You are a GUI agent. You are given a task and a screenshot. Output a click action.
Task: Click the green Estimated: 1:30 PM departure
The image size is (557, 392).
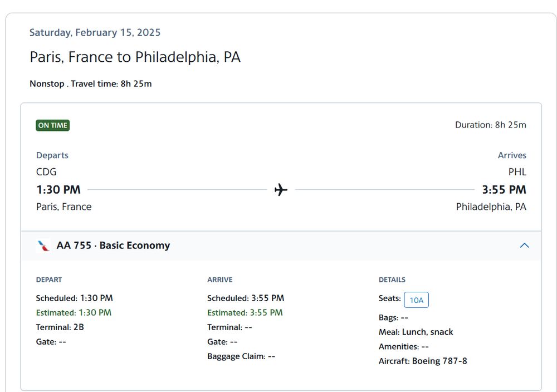tap(74, 313)
